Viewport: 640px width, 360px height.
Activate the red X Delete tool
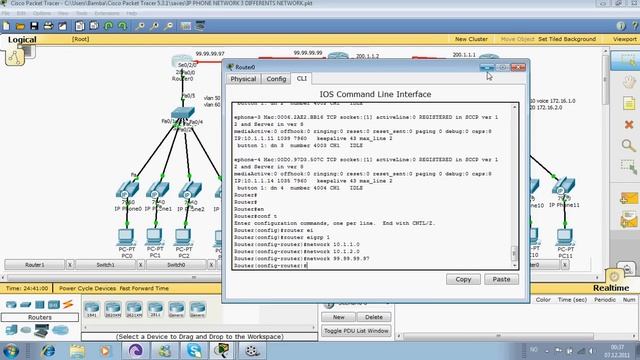pos(629,124)
